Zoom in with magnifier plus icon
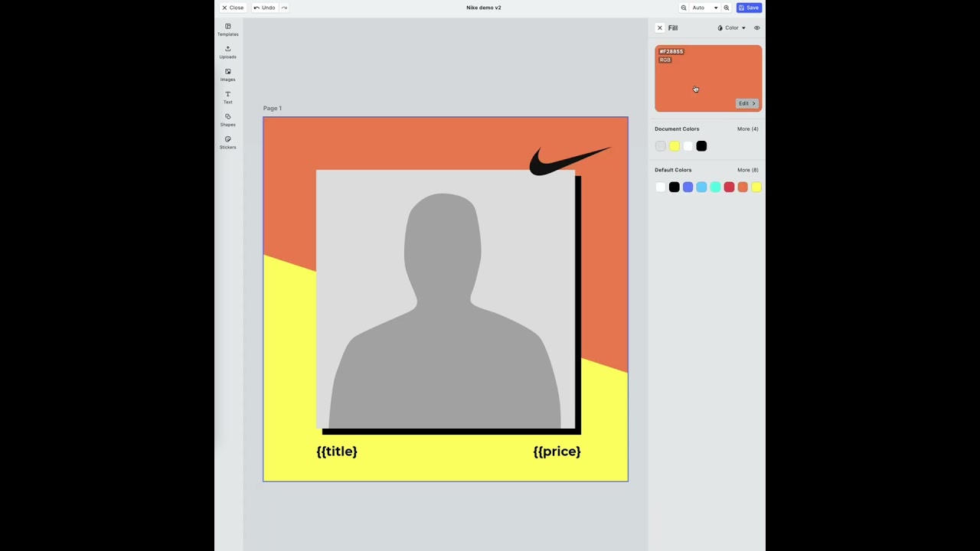The image size is (980, 551). [727, 8]
